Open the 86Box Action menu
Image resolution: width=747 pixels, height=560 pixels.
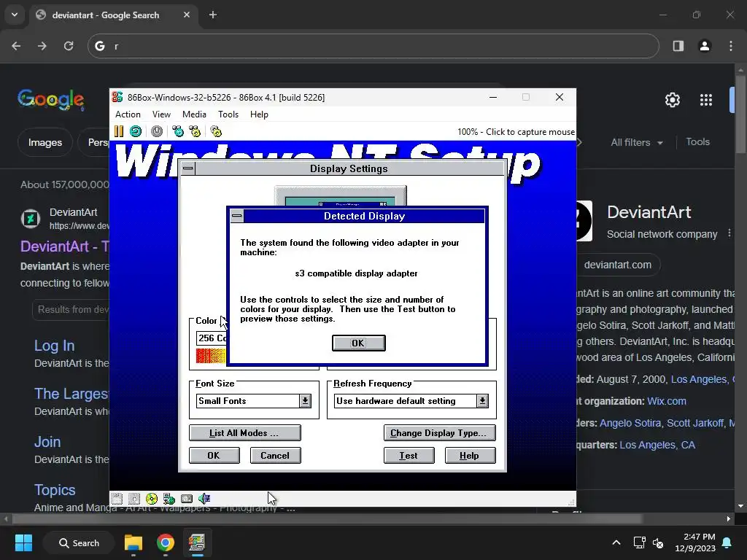pos(128,114)
